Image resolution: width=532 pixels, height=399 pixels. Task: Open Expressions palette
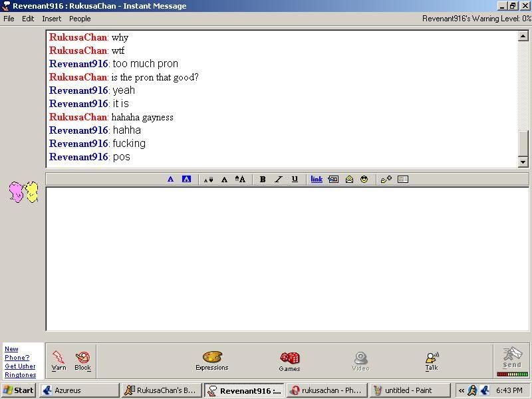tap(212, 360)
